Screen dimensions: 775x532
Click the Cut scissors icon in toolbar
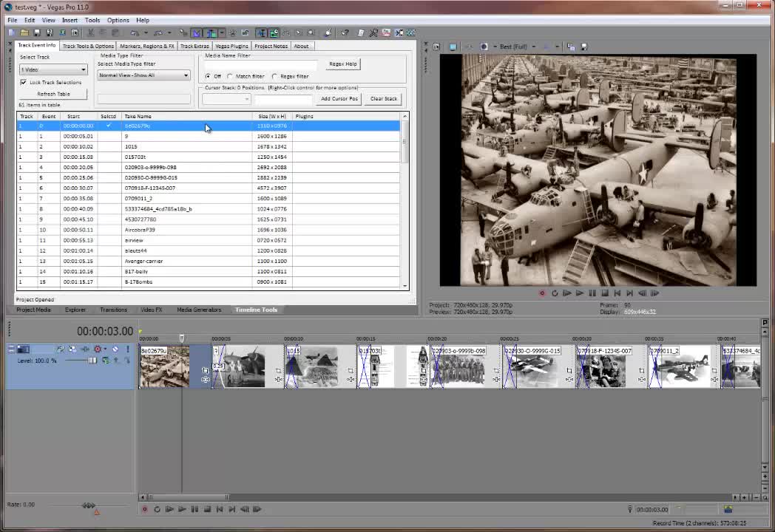point(91,33)
